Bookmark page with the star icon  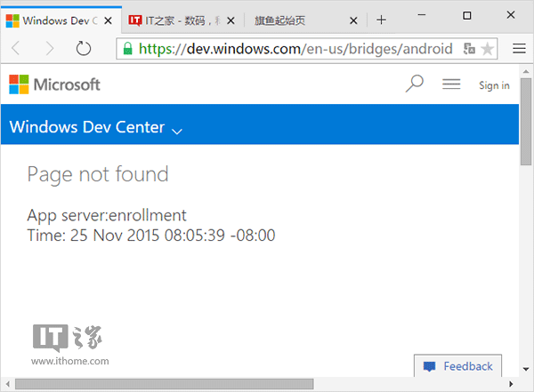coord(488,49)
